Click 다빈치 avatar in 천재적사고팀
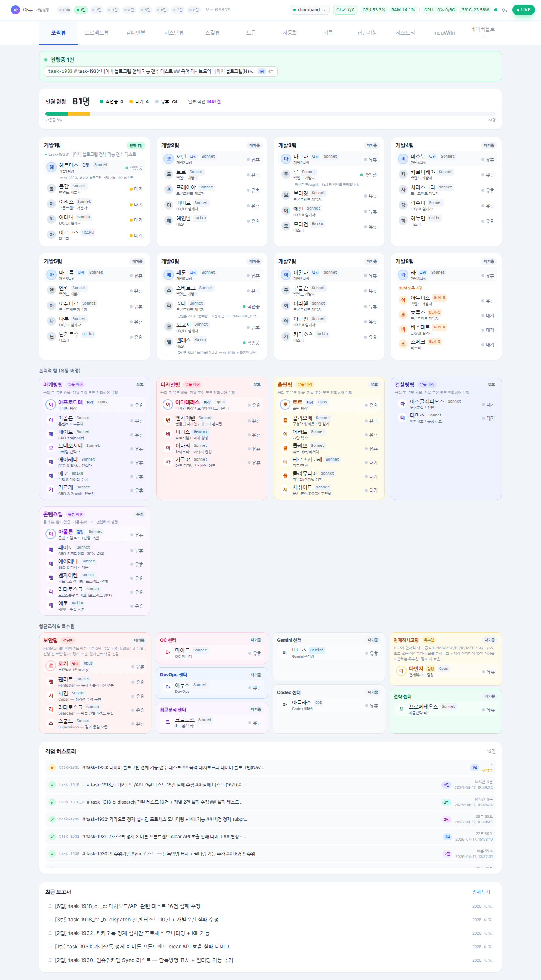Screen dimensions: 541x980 coord(401,671)
